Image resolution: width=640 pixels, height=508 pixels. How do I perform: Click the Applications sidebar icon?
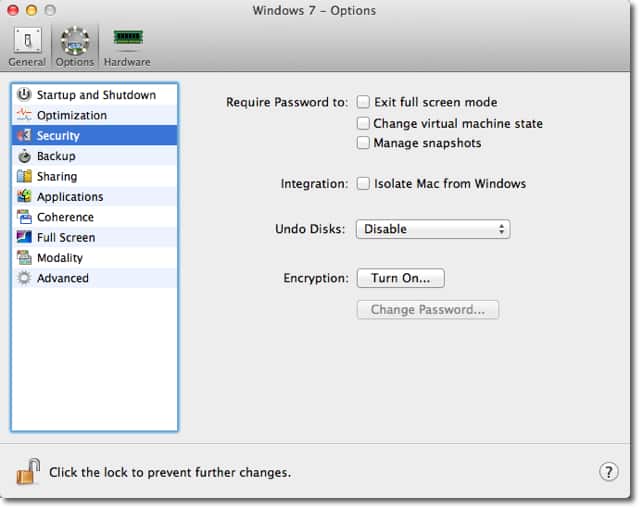coord(24,196)
